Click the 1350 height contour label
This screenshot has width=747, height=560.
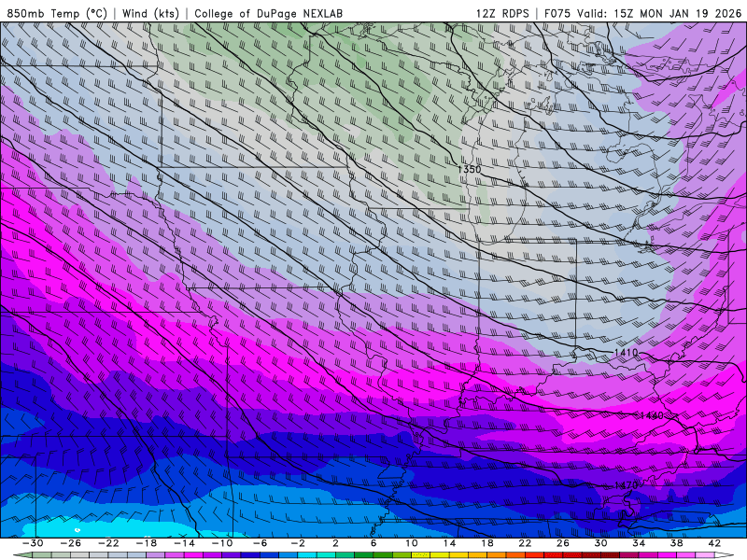pos(470,170)
